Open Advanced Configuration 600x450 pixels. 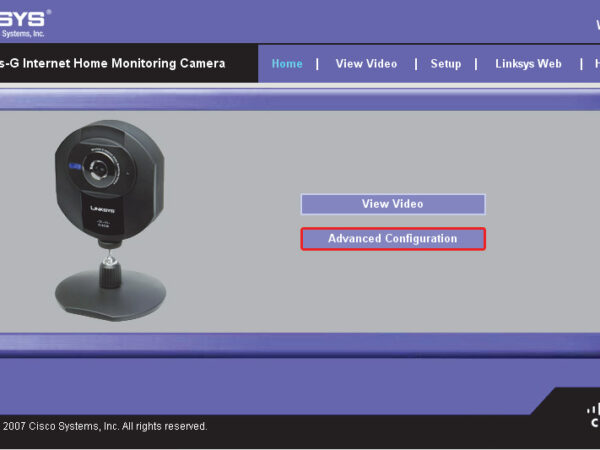[392, 239]
